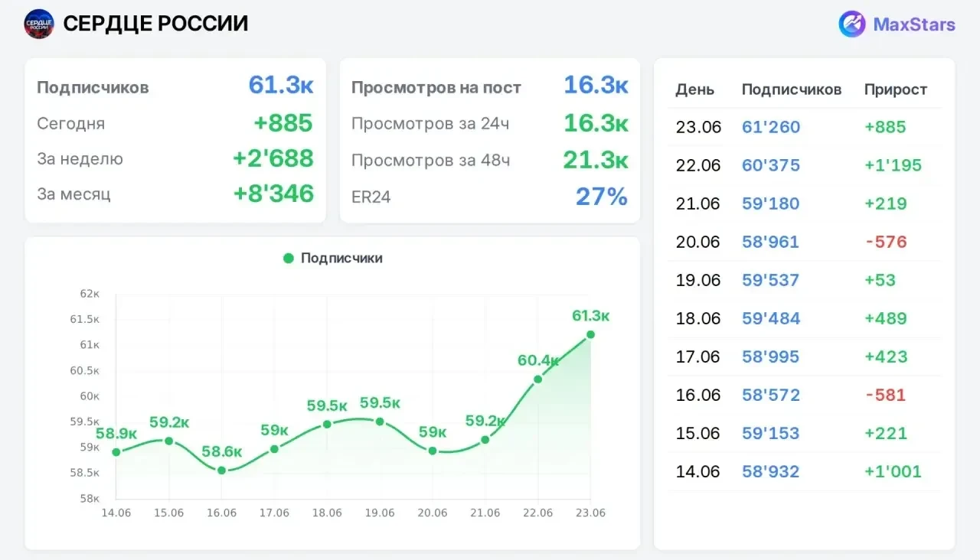Open the MaxStars brand link
The image size is (980, 560).
897,24
